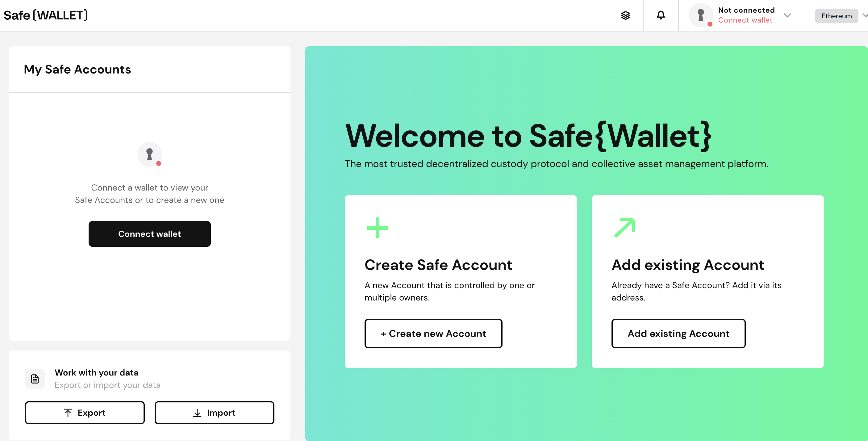Screen dimensions: 868x441
Task: Open the layers batch icon
Action: [625, 15]
